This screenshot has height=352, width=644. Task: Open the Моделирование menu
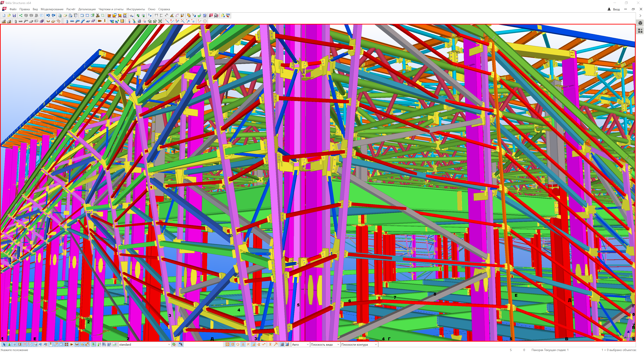(52, 9)
